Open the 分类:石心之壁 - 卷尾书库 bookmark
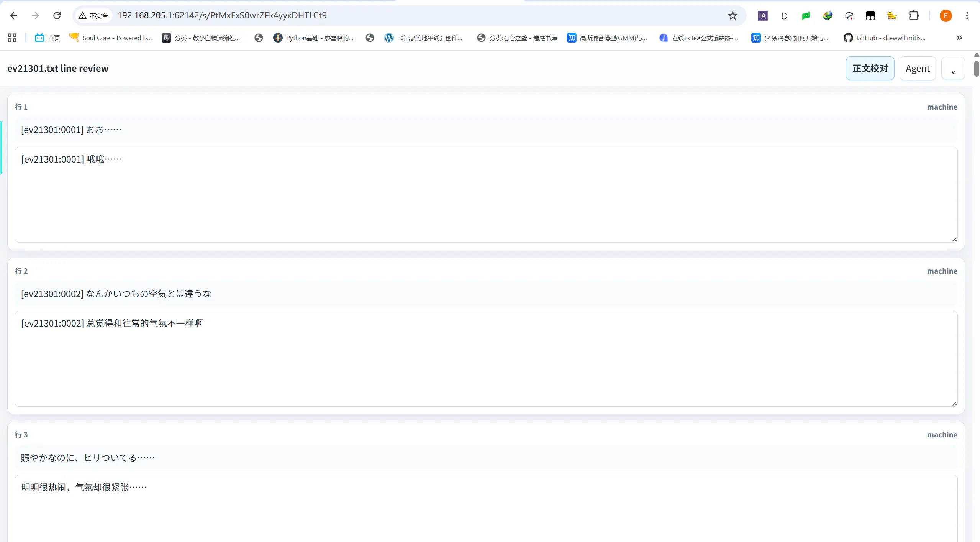The width and height of the screenshot is (980, 542). pyautogui.click(x=517, y=38)
